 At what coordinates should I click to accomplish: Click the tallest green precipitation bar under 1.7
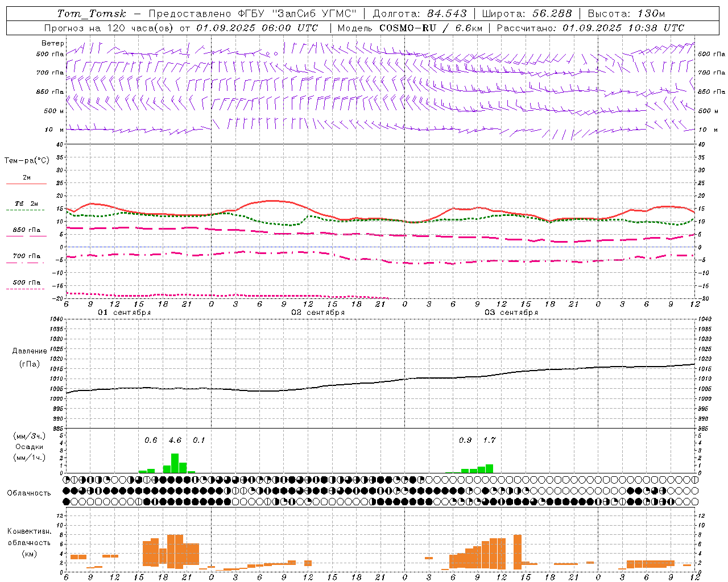(x=489, y=468)
